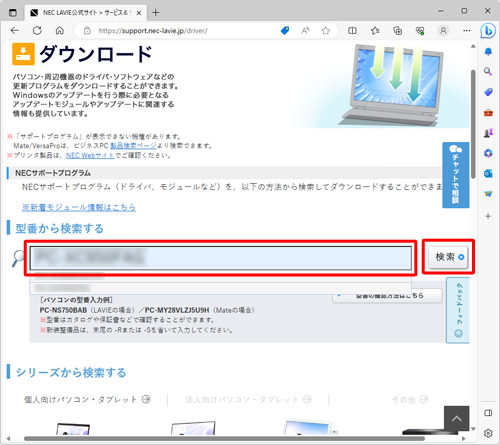Select 個人向けパソコン・タブレット tab
The width and height of the screenshot is (500, 445).
(87, 399)
